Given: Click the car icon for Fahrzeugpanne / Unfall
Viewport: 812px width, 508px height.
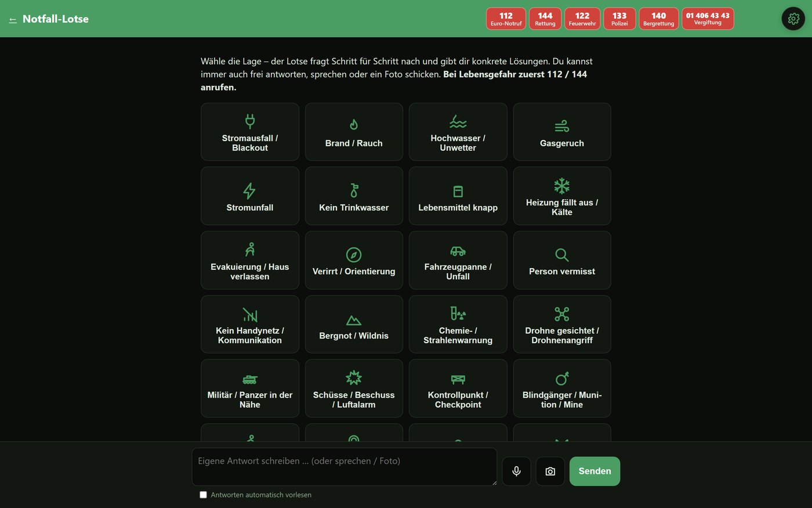Looking at the screenshot, I should coord(458,251).
